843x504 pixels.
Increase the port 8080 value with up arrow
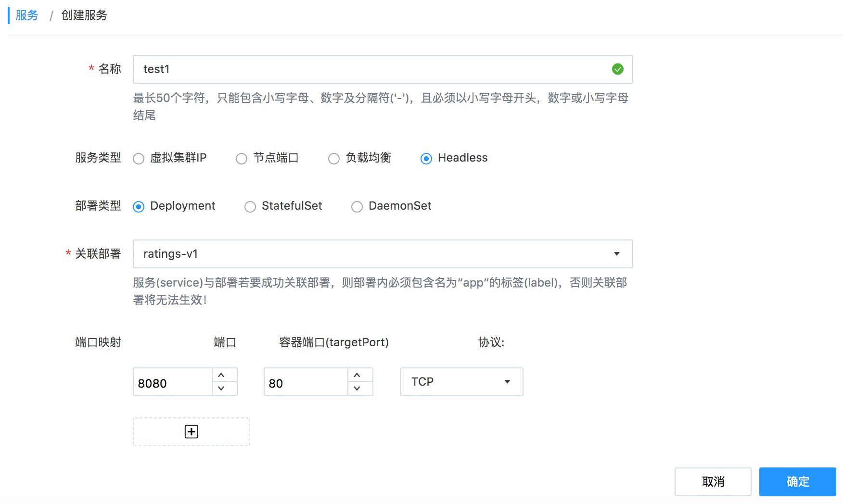coord(221,375)
